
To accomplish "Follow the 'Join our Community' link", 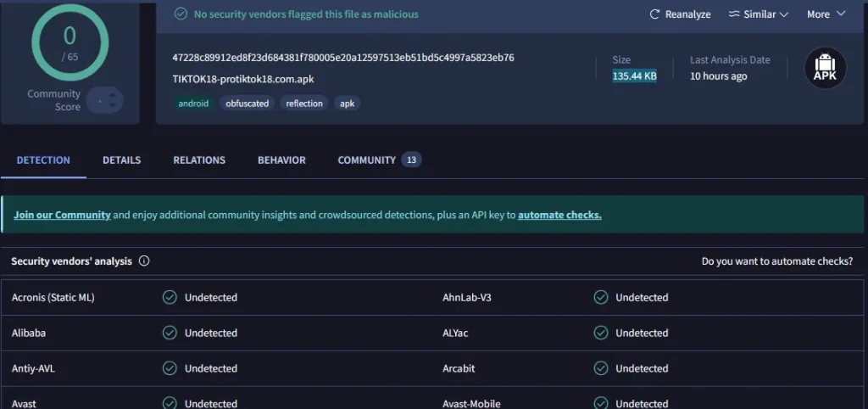I will (62, 215).
